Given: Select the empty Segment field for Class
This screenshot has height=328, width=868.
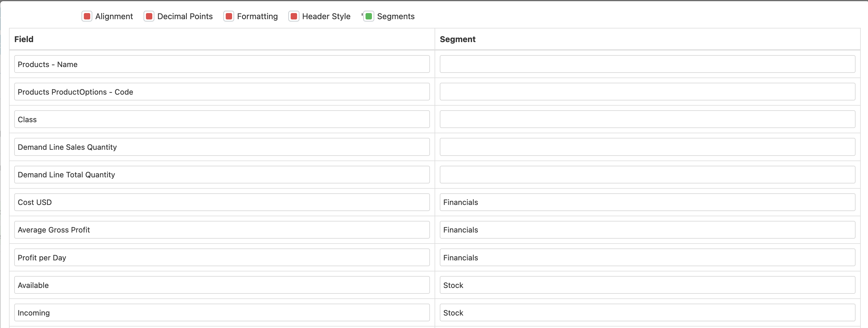Looking at the screenshot, I should pos(647,119).
